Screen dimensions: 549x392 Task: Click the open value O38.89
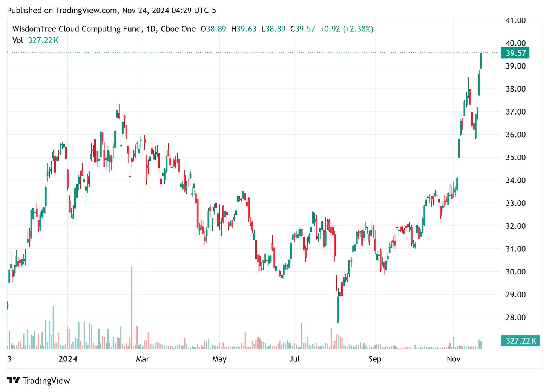(x=213, y=29)
